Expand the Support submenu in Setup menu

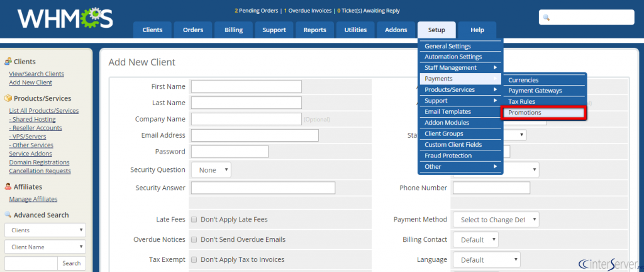(x=460, y=101)
